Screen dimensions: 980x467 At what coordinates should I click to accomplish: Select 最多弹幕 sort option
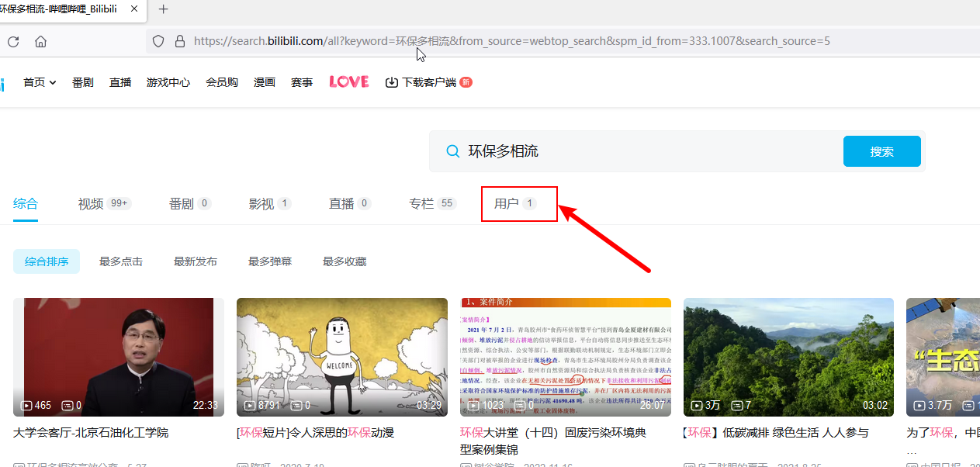270,261
